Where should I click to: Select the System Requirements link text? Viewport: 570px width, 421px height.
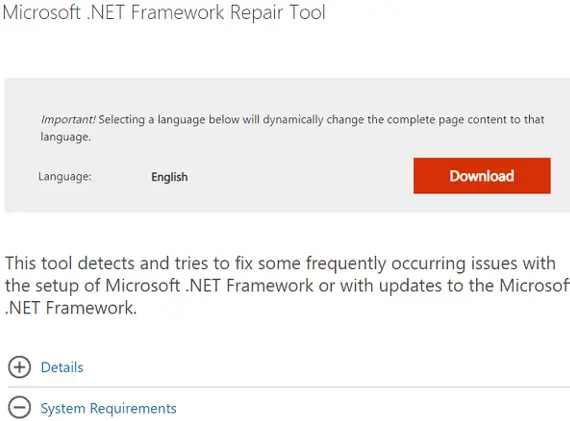pos(108,408)
